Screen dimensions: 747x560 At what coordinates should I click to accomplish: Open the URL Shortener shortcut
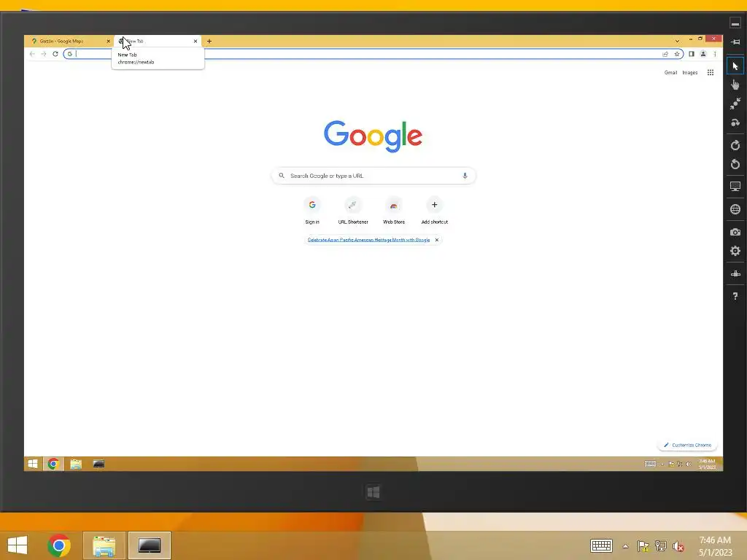click(x=353, y=211)
